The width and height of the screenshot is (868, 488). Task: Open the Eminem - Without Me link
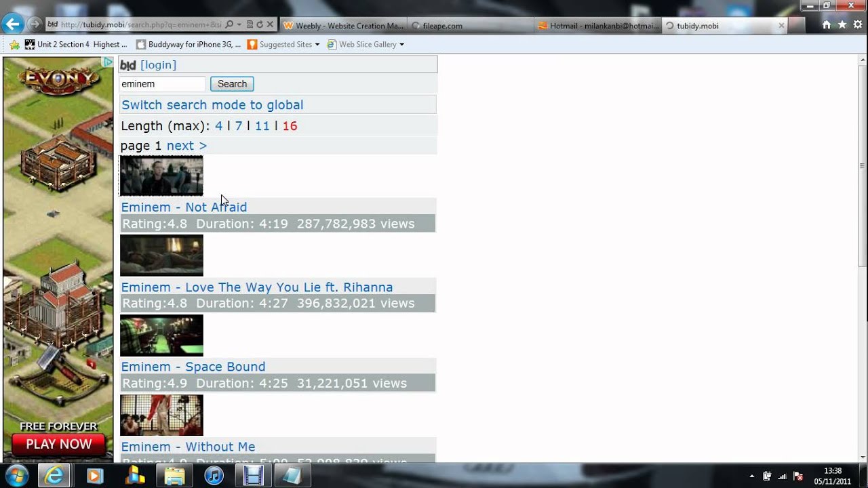(189, 447)
